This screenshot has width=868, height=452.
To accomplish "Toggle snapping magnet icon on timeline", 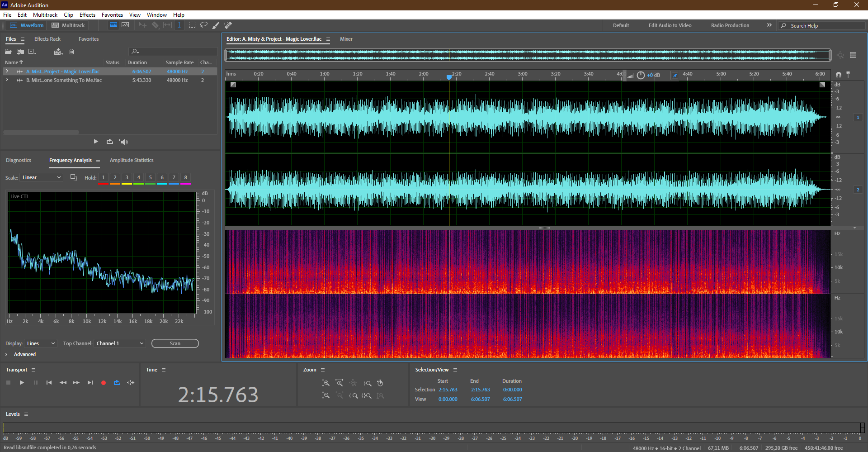I will [x=839, y=75].
